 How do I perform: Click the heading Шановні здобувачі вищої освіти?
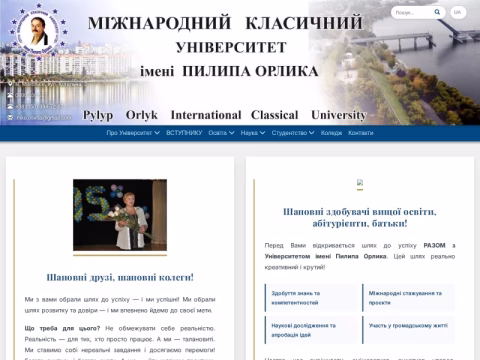pos(360,217)
